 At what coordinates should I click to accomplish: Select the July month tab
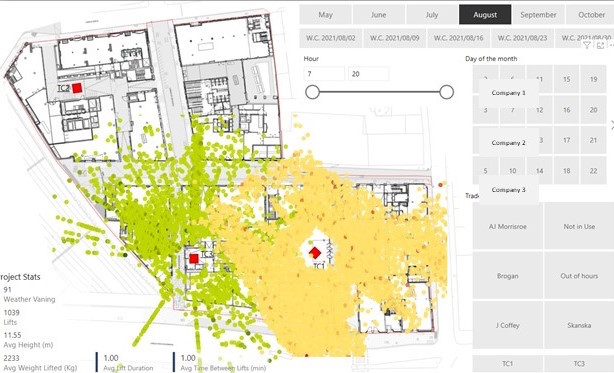(432, 15)
